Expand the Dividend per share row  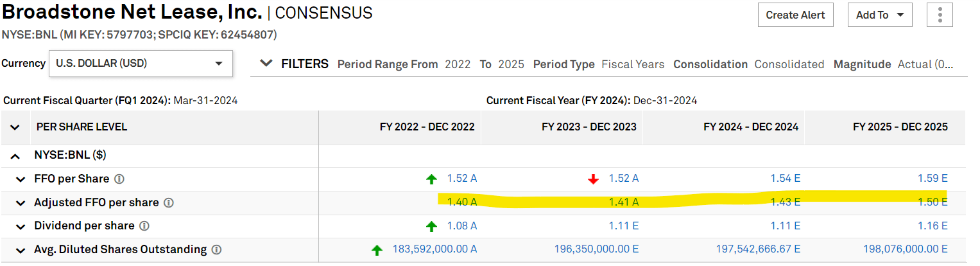point(21,226)
